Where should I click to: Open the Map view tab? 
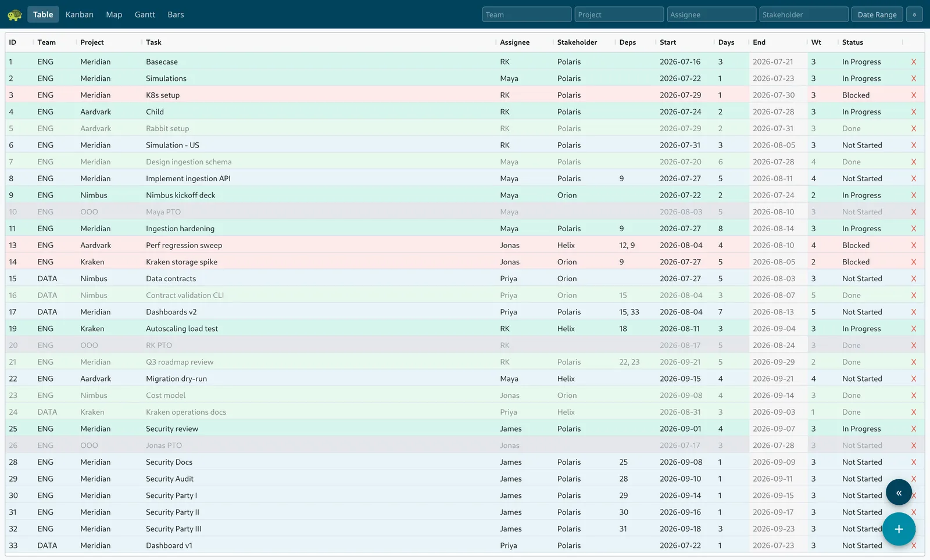pos(114,15)
